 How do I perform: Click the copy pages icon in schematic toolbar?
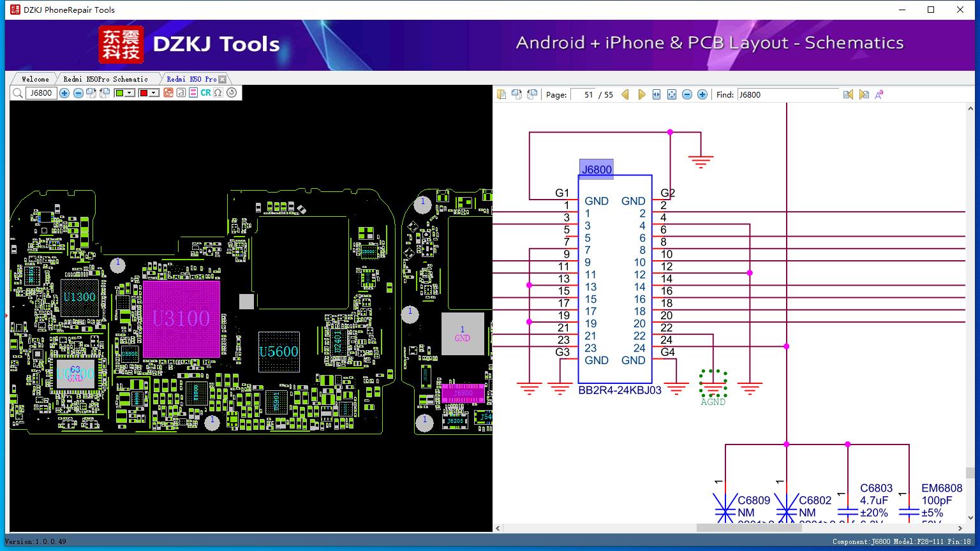click(x=502, y=94)
